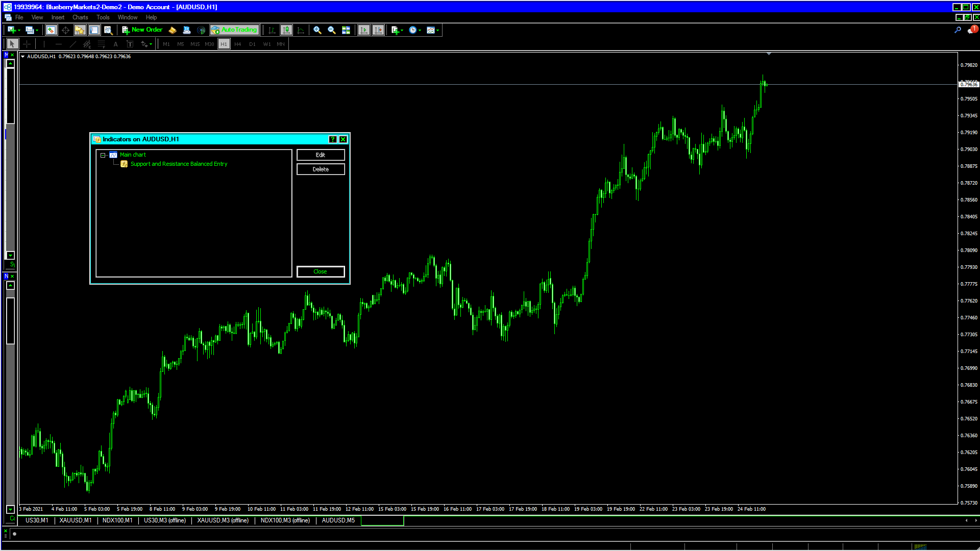980x551 pixels.
Task: Click the Zoom In magnifier icon
Action: 317,30
